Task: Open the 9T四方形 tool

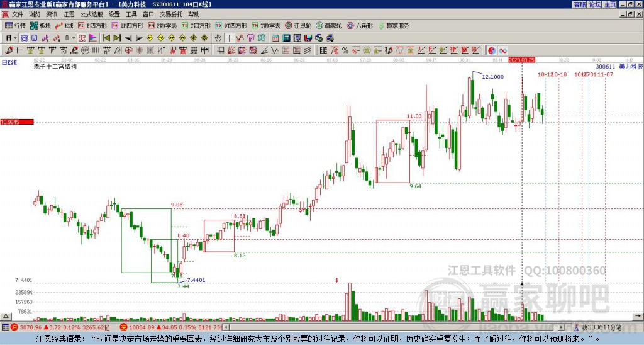Action: coord(231,25)
